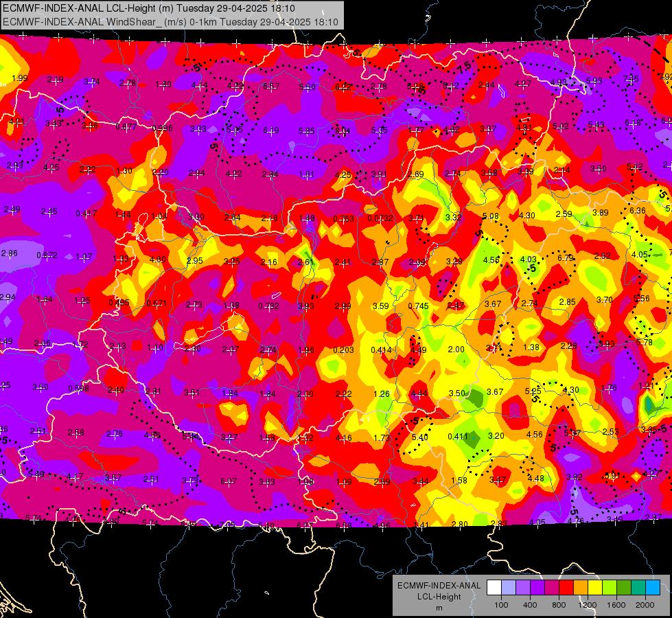The height and width of the screenshot is (618, 672).
Task: Click the 0.763 wind shear value
Action: click(344, 219)
